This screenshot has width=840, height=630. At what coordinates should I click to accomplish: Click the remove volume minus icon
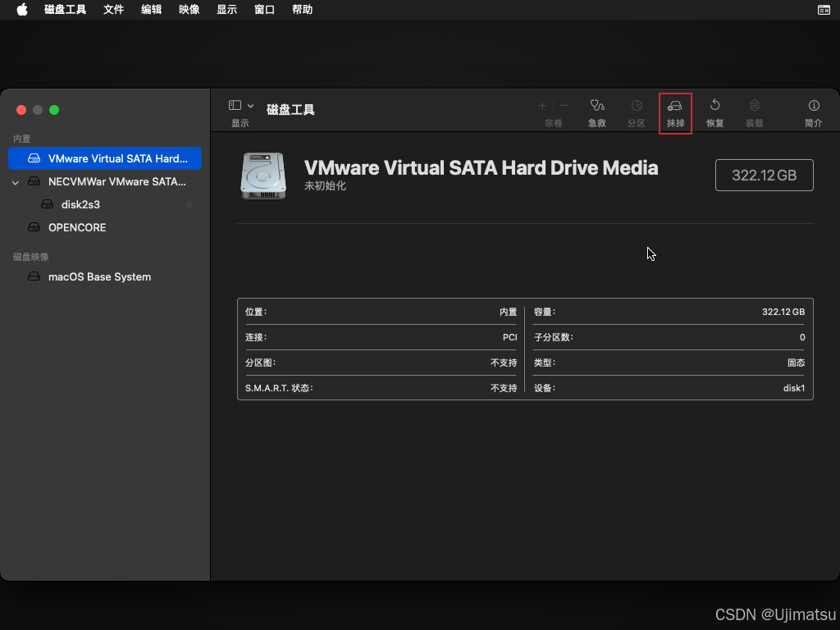(x=564, y=106)
